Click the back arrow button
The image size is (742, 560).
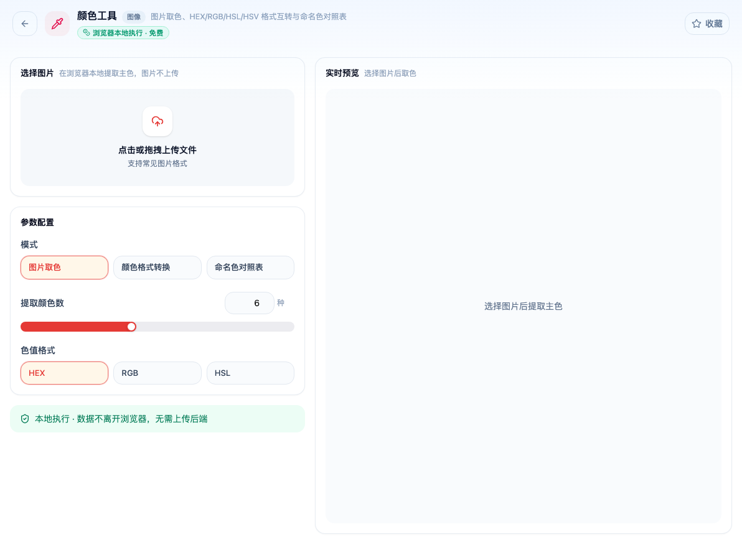25,24
